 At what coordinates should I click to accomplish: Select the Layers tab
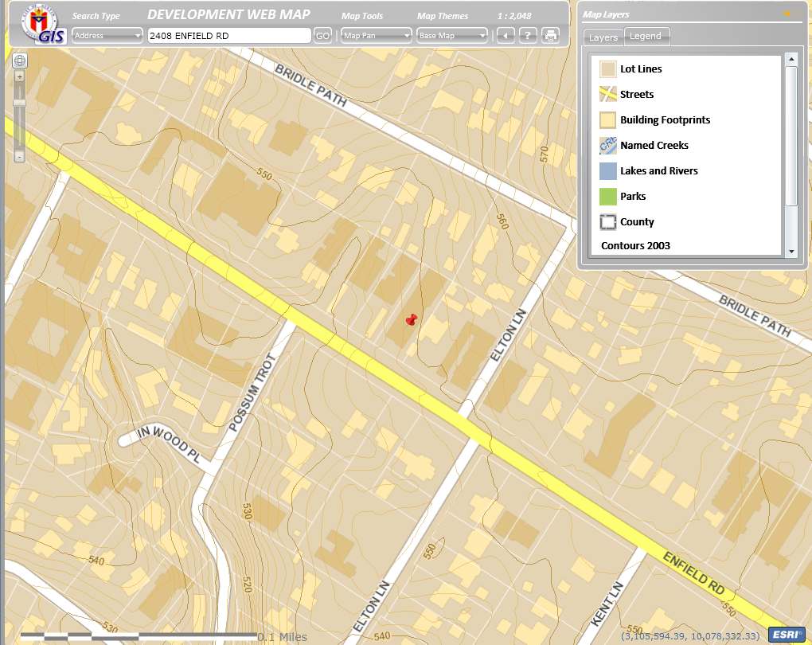(x=603, y=37)
